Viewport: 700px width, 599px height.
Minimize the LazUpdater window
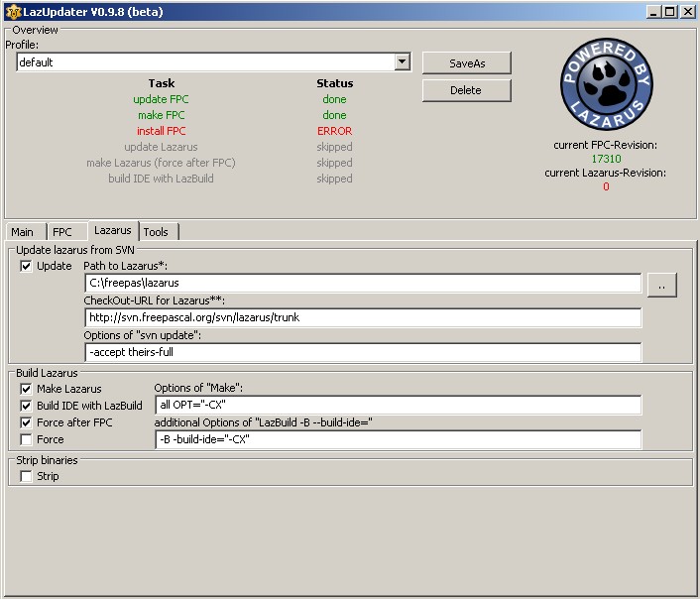[x=654, y=12]
